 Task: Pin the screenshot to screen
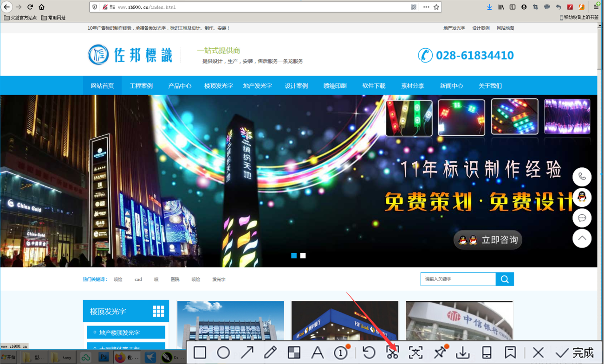pyautogui.click(x=440, y=352)
